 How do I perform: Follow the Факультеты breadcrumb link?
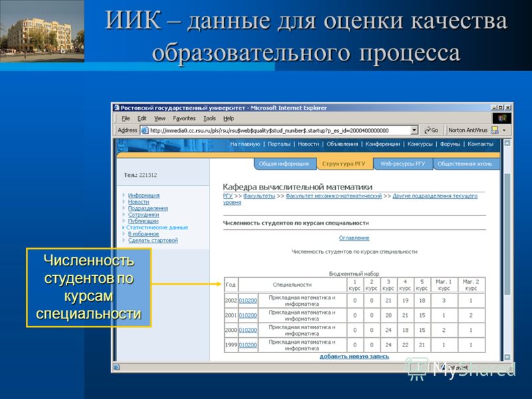(x=259, y=196)
